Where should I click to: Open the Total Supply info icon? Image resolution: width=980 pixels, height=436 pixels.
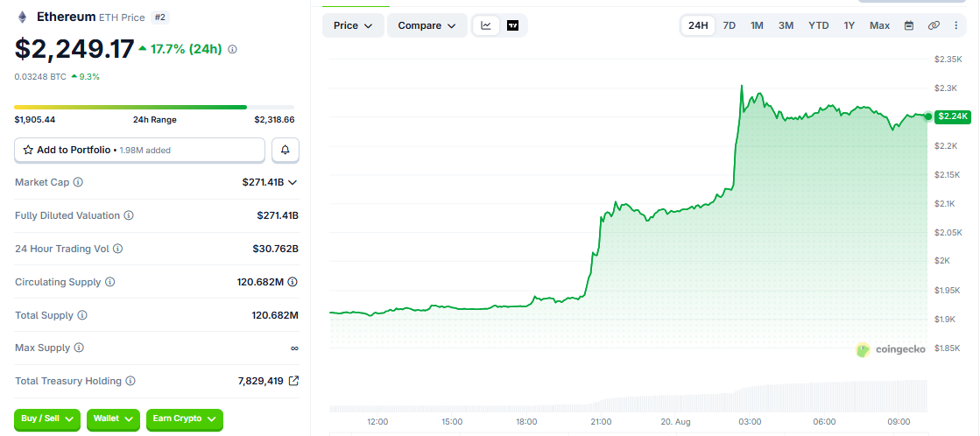(81, 315)
